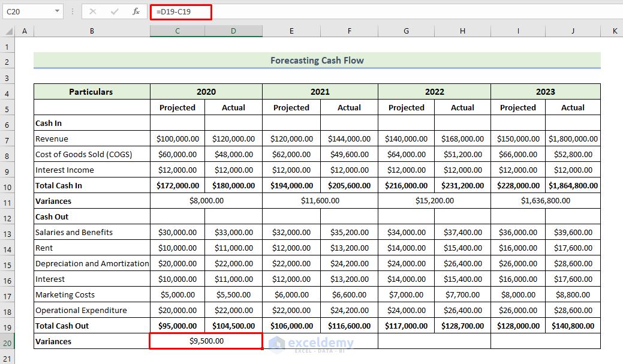Click the Cash In label cell
Screen dimensions: 623x364
click(x=92, y=123)
